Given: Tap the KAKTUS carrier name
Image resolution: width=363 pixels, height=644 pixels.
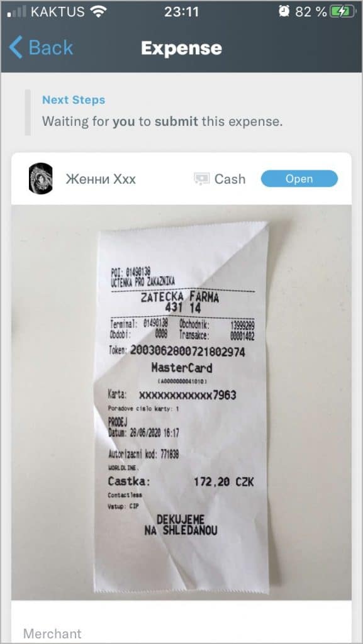Looking at the screenshot, I should [58, 12].
